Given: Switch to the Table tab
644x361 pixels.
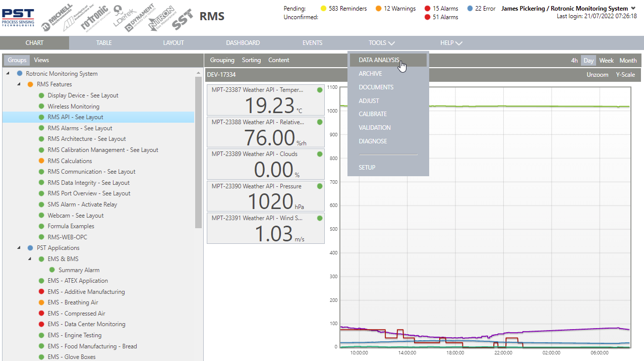Looking at the screenshot, I should click(x=104, y=43).
